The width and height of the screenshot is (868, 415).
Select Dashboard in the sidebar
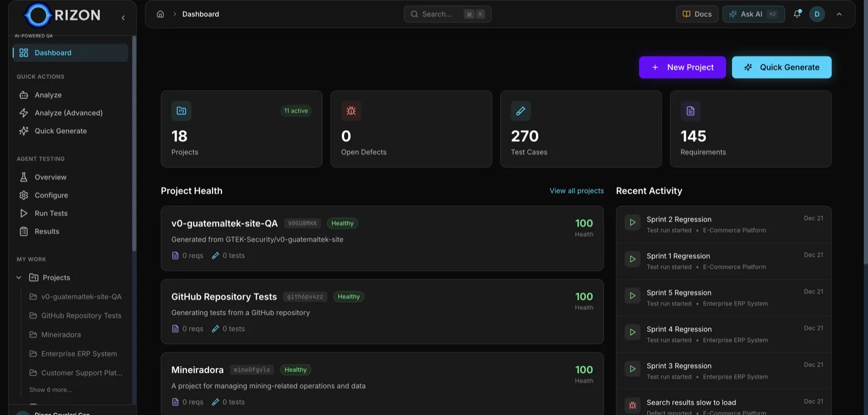pos(70,53)
